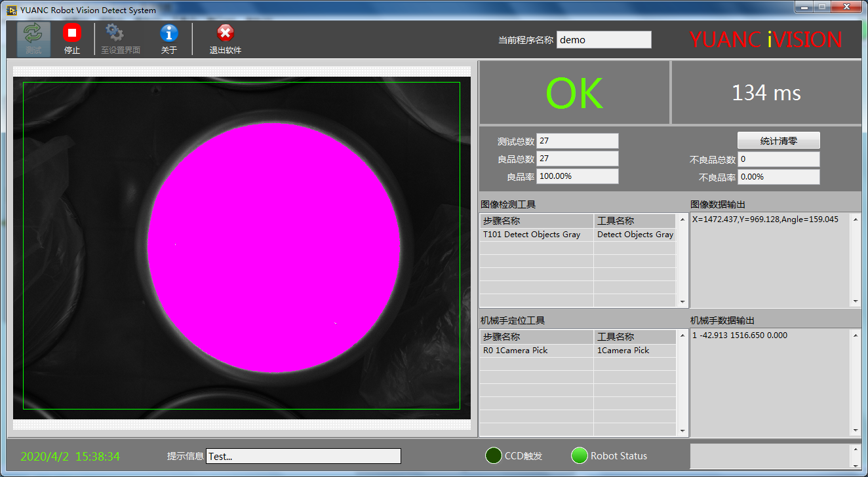Click the CCD trigger indicator light
Image resolution: width=868 pixels, height=477 pixels.
tap(494, 456)
